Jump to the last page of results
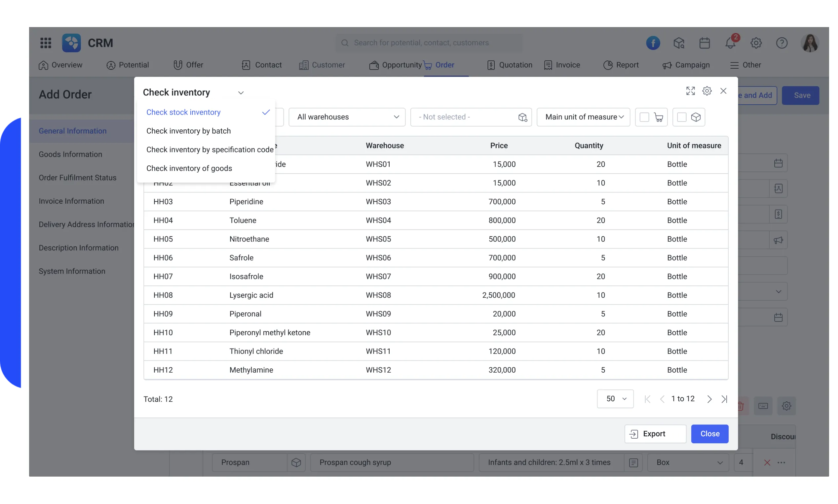The height and width of the screenshot is (504, 838). click(x=724, y=399)
